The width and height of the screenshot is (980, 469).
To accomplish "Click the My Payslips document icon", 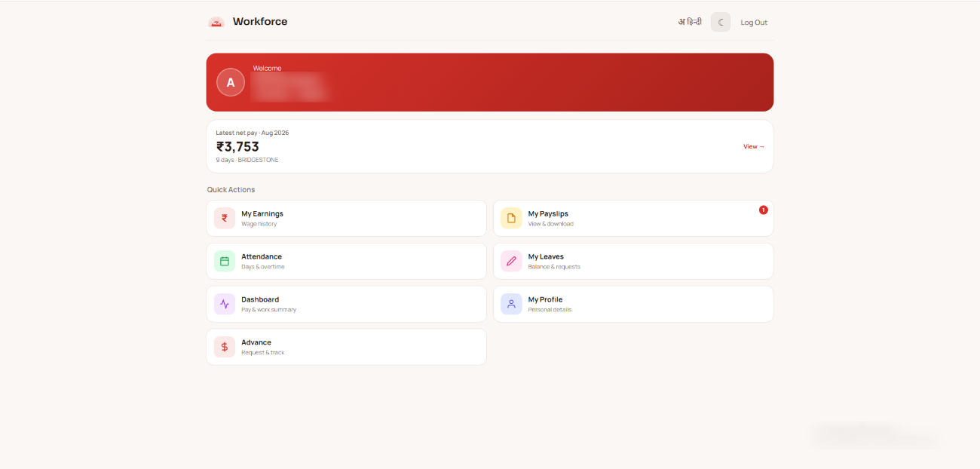I will click(511, 218).
